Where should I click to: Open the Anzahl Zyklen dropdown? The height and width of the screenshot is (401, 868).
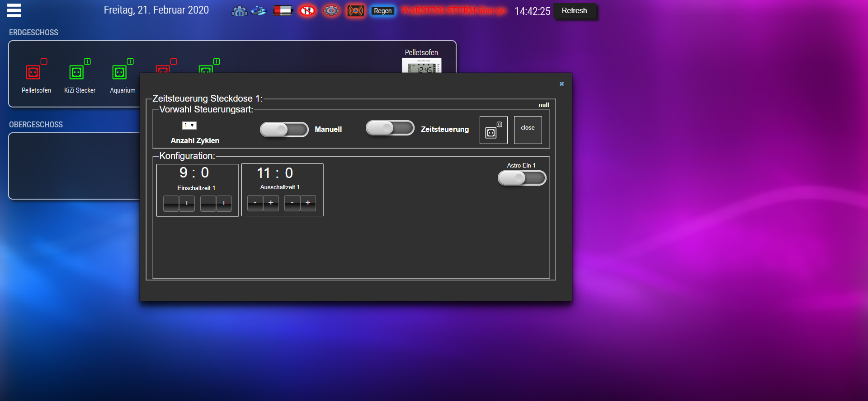(x=189, y=126)
